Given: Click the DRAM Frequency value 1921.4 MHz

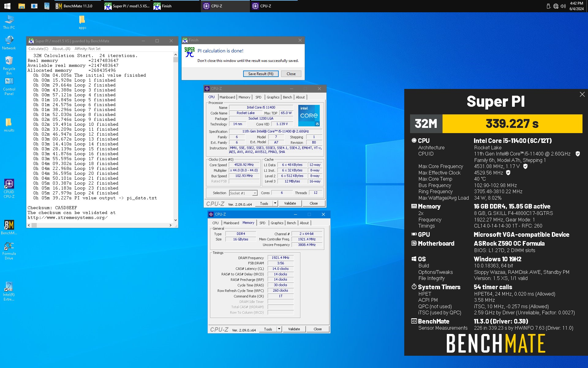Looking at the screenshot, I should pos(281,258).
